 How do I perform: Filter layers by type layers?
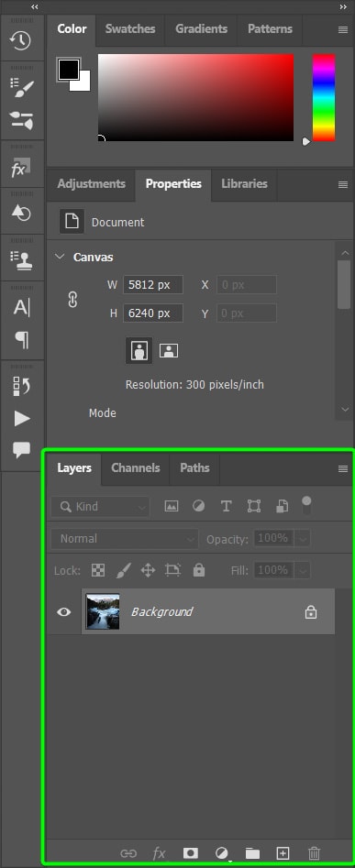point(226,506)
